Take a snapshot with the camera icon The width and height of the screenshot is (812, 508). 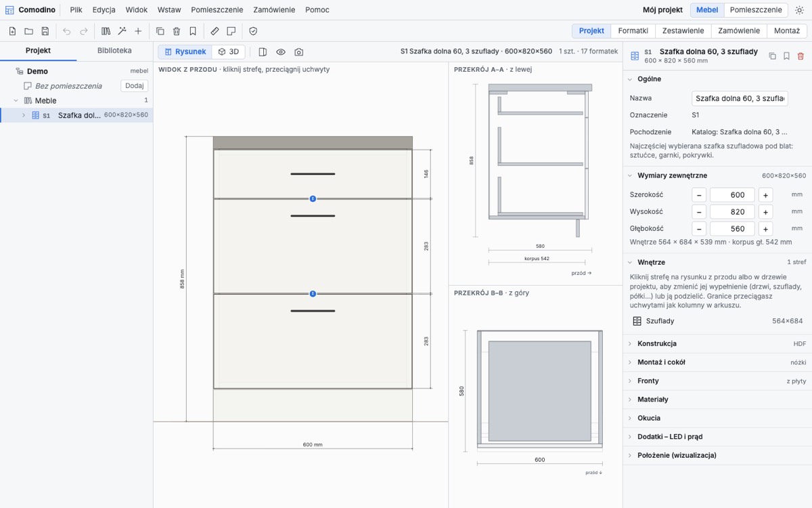tap(299, 52)
